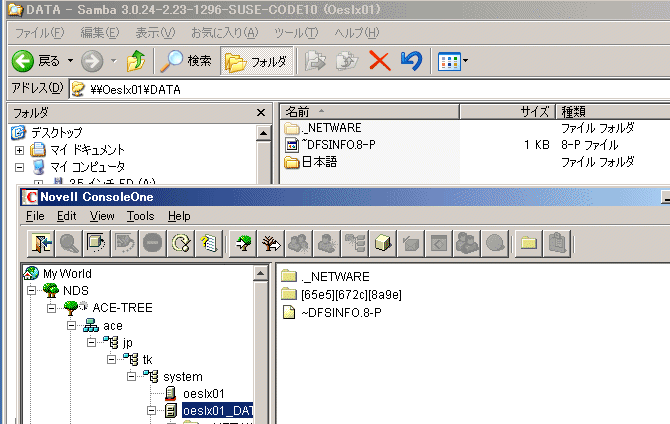Open ConsoleOne Edit menu
The width and height of the screenshot is (670, 424).
pyautogui.click(x=67, y=216)
